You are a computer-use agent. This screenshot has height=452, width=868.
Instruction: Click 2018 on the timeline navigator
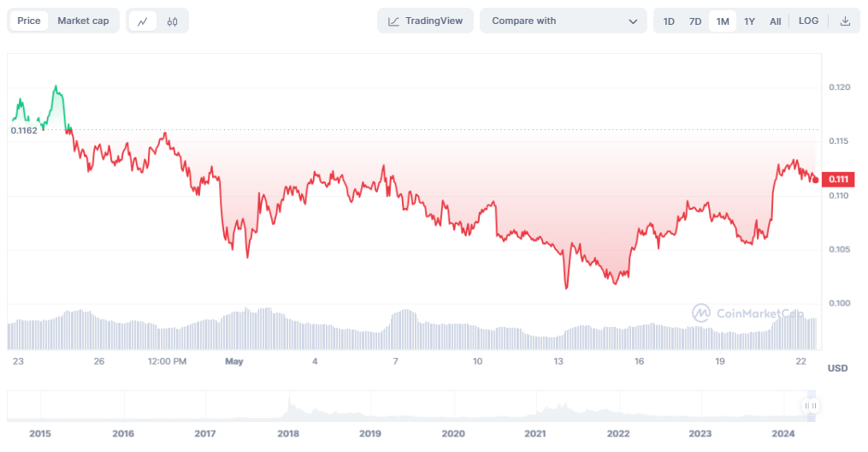[288, 434]
